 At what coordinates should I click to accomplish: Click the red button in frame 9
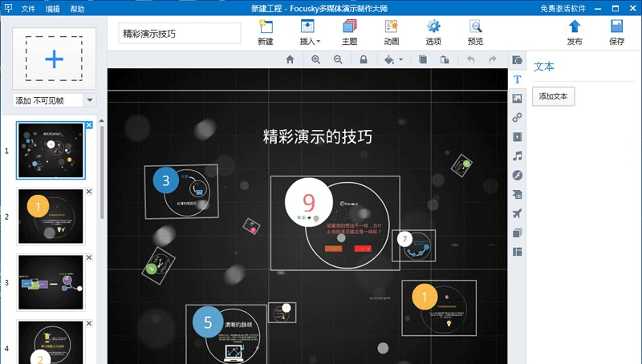pyautogui.click(x=363, y=249)
